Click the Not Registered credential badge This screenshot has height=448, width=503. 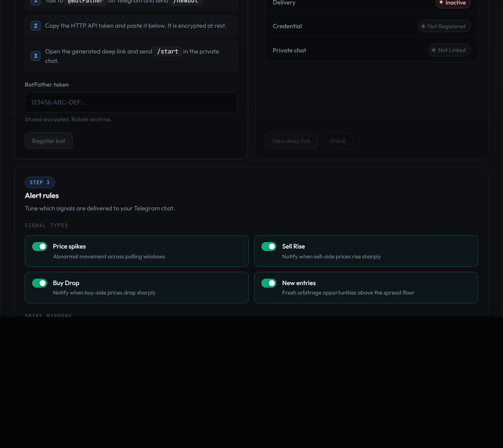444,26
